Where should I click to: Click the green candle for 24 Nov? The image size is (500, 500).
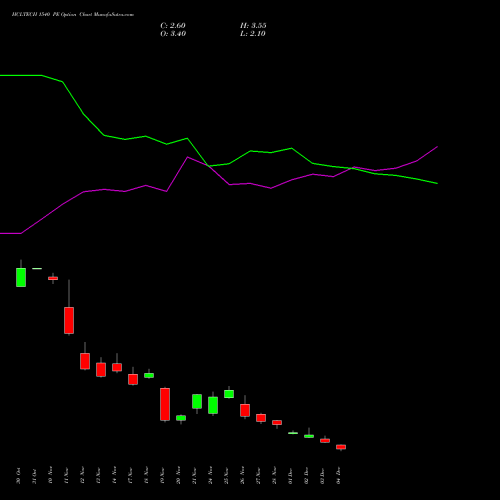(213, 405)
